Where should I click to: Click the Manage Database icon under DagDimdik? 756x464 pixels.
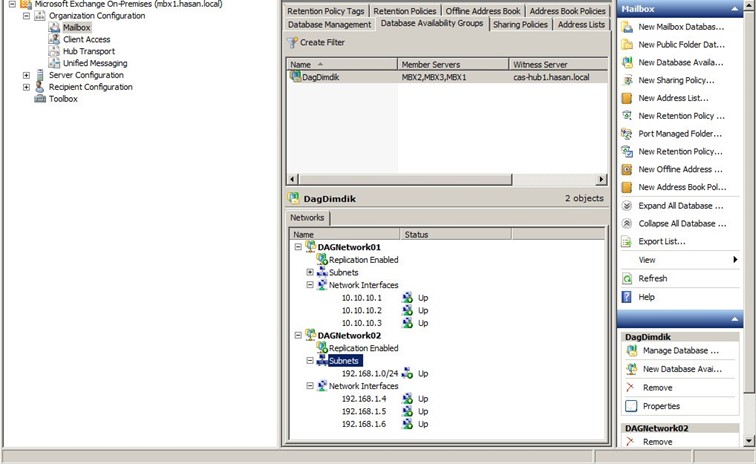click(631, 351)
